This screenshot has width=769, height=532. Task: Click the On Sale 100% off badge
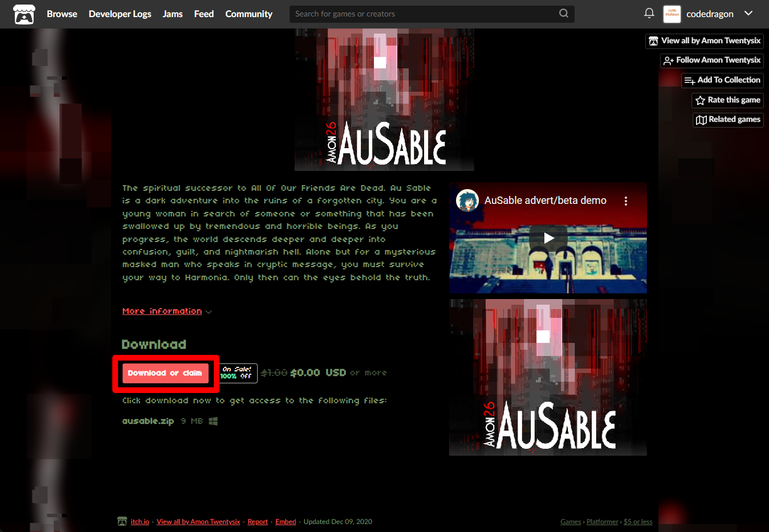pyautogui.click(x=238, y=373)
